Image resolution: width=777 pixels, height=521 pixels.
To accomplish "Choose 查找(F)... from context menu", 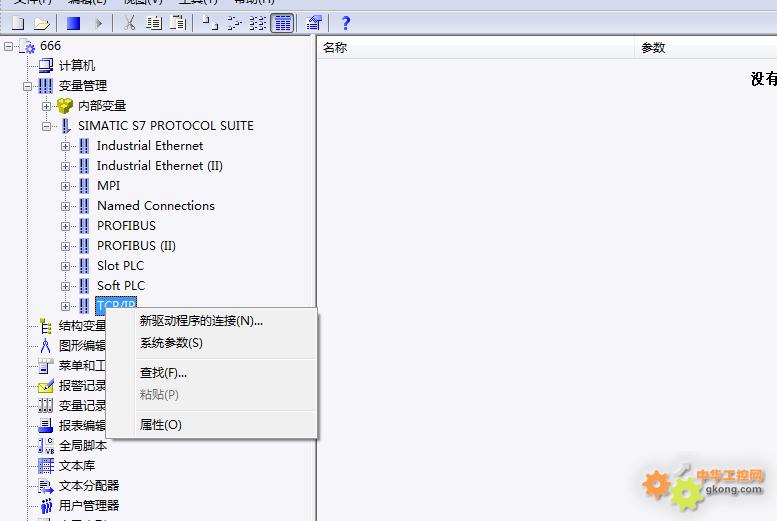I will click(212, 373).
